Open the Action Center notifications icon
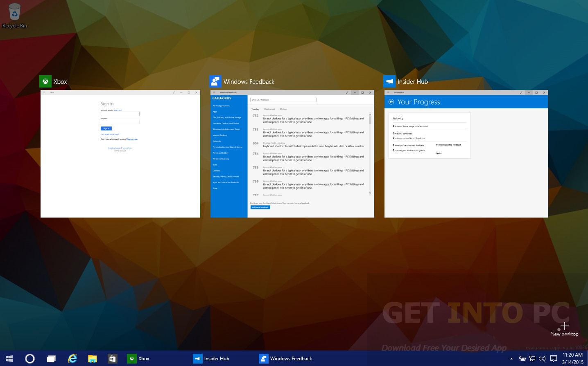This screenshot has width=588, height=366. pyautogui.click(x=554, y=359)
